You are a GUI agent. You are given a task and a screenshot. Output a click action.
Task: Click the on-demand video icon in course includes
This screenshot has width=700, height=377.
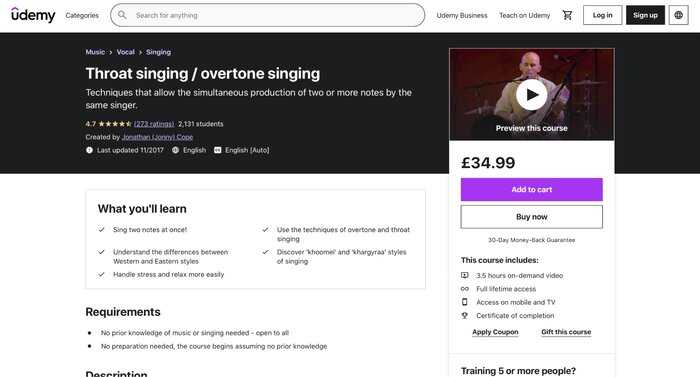click(x=465, y=275)
